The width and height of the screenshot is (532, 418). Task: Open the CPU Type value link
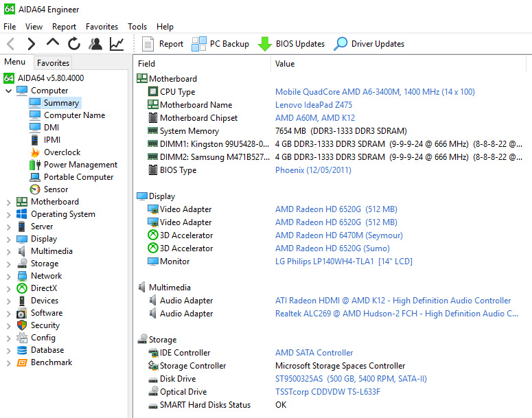tap(375, 92)
